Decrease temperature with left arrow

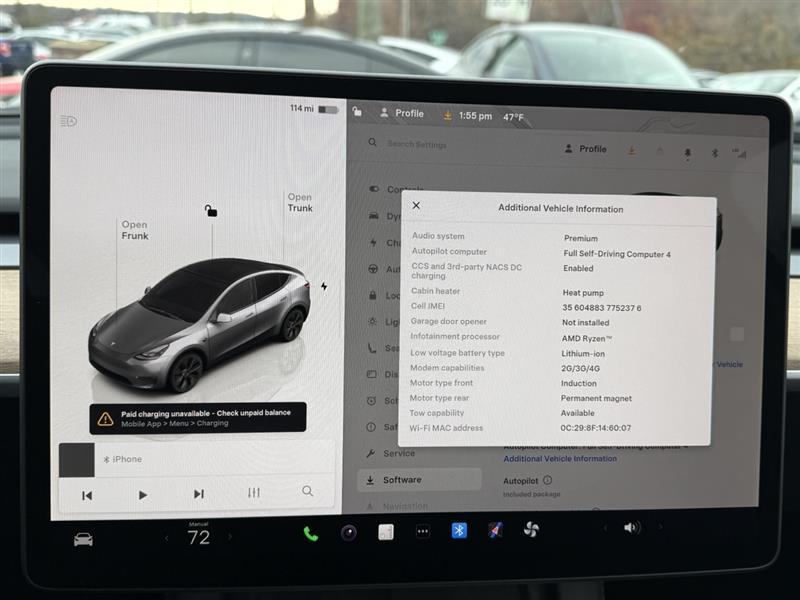(x=167, y=538)
